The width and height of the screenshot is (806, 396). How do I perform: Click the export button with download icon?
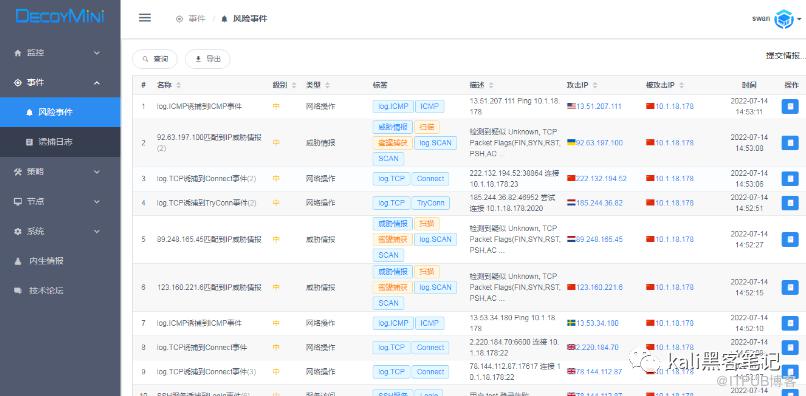tap(208, 59)
